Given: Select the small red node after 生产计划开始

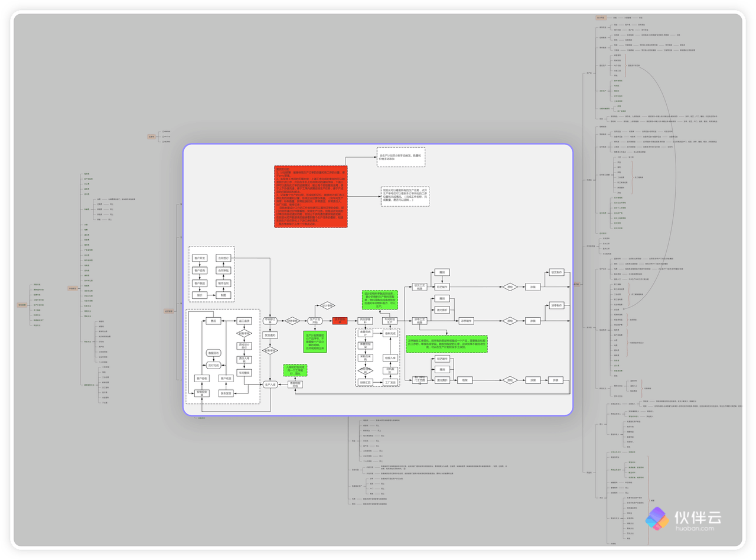Looking at the screenshot, I should (340, 321).
